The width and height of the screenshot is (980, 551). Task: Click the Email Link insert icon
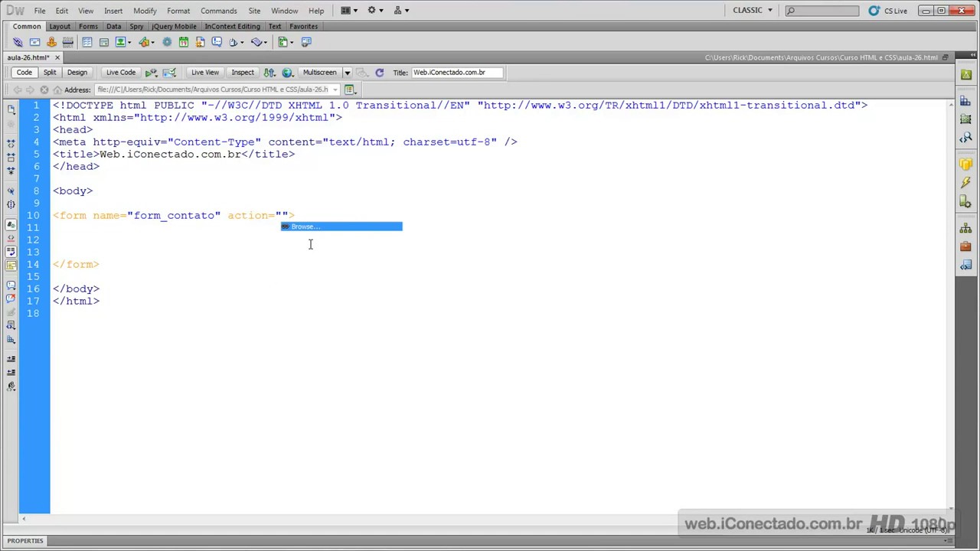click(34, 42)
